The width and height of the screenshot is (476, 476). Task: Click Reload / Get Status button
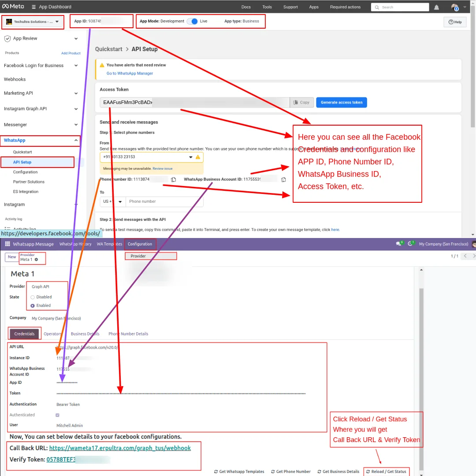click(x=386, y=472)
